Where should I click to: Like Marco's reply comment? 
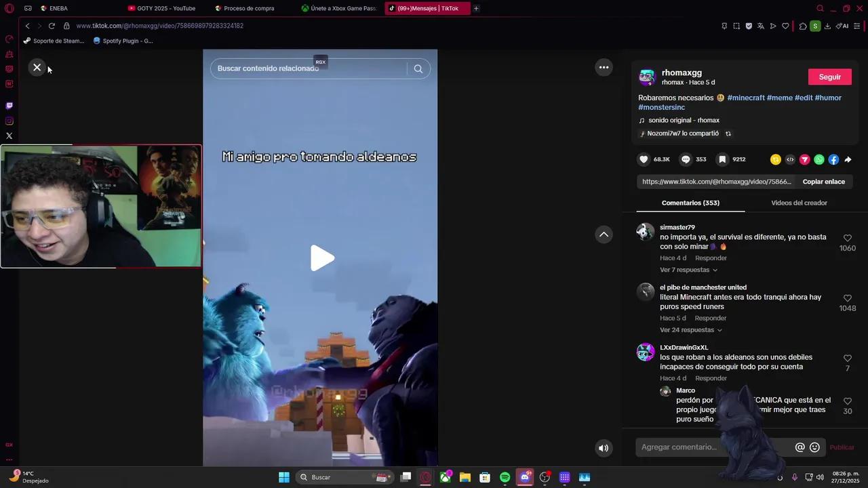coord(847,401)
